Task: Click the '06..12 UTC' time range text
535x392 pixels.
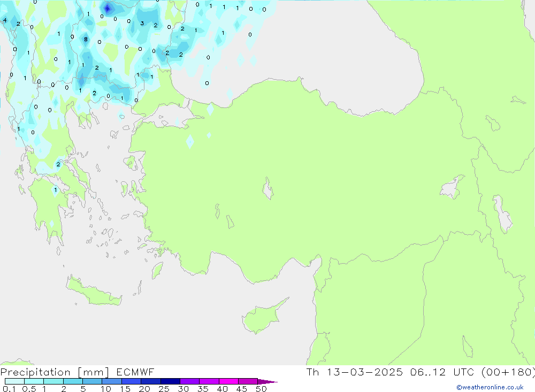Action: point(444,372)
